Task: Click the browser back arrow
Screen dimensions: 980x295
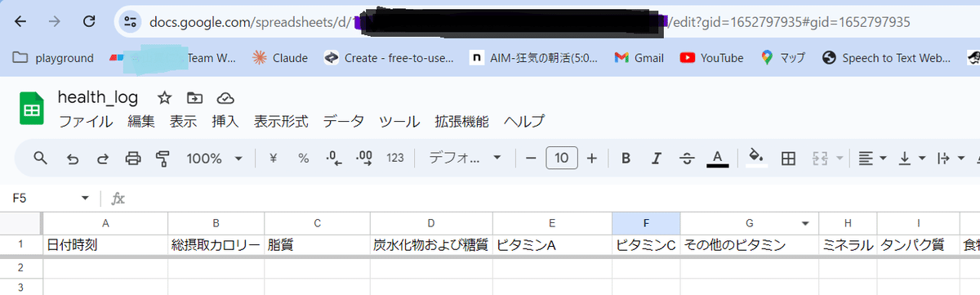Action: pos(21,22)
